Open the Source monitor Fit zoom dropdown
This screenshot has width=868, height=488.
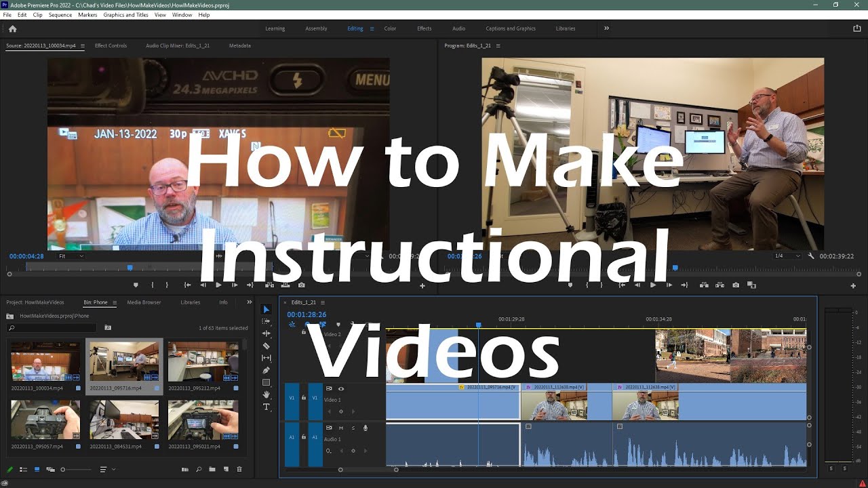pos(71,256)
